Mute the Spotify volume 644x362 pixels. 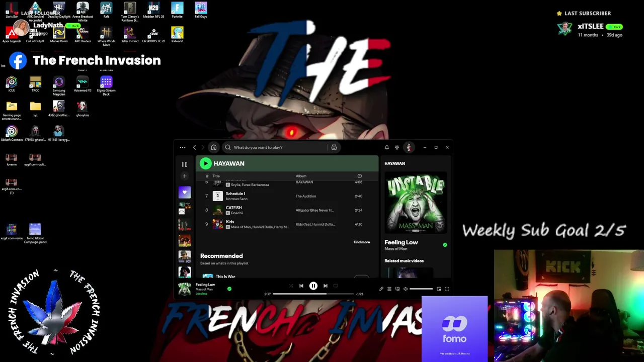coord(406,289)
